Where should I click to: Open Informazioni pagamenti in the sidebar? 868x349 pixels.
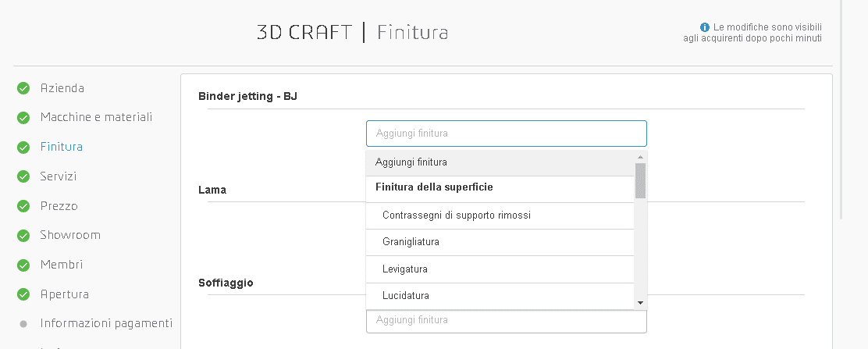coord(105,323)
